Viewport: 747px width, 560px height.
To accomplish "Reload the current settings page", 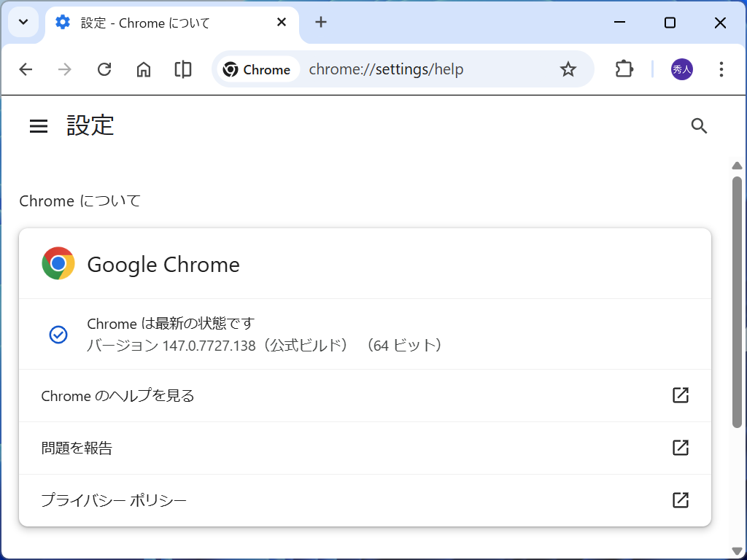I will point(104,69).
